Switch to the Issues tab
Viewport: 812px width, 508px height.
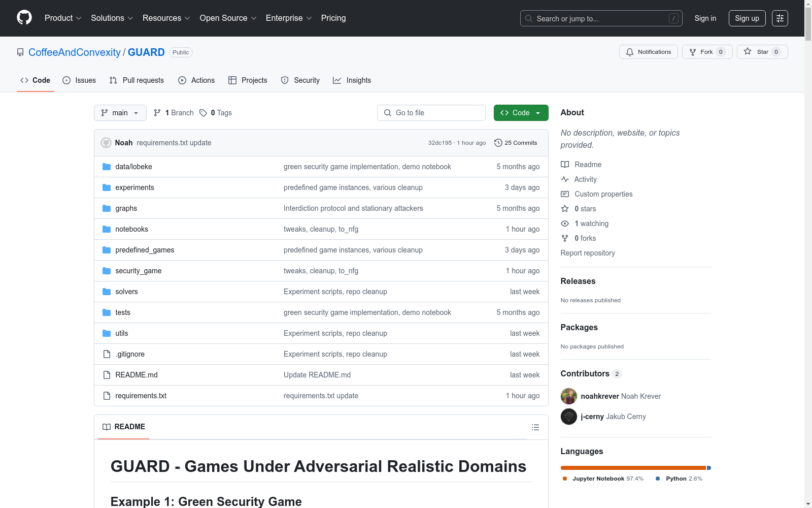tap(79, 80)
